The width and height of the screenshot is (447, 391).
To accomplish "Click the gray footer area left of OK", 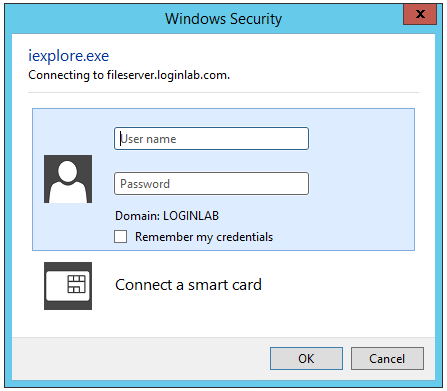I will tap(140, 359).
